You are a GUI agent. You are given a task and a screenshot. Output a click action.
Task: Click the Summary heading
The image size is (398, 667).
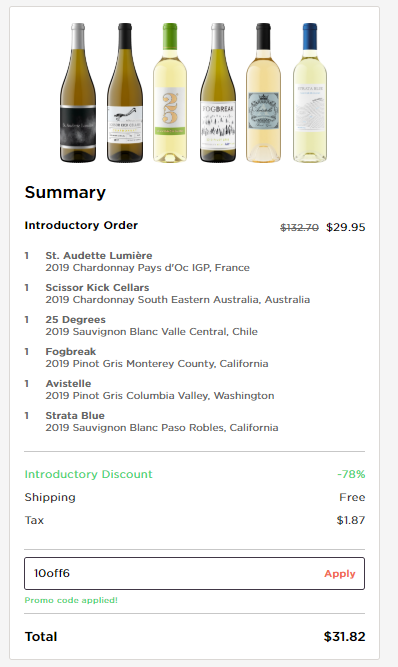click(65, 193)
